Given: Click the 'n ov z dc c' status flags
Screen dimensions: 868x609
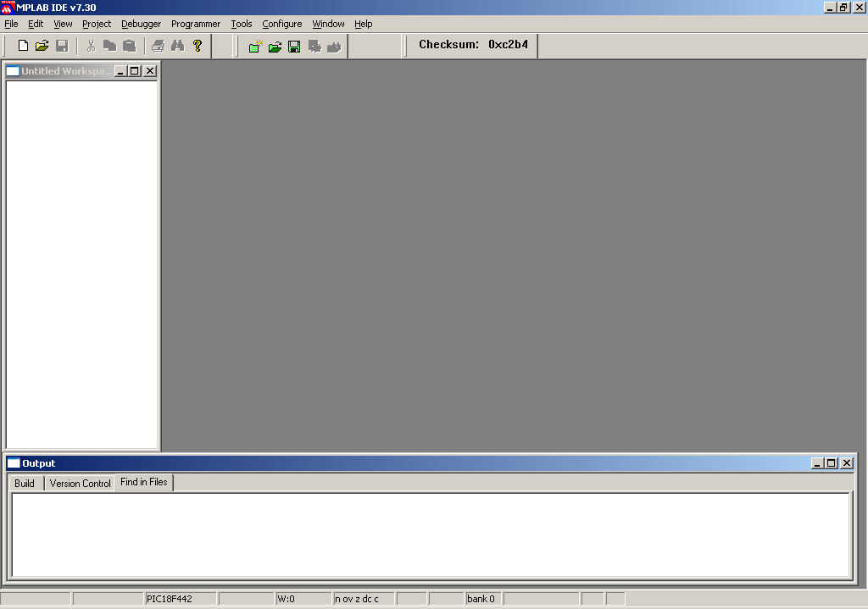Looking at the screenshot, I should coord(364,599).
